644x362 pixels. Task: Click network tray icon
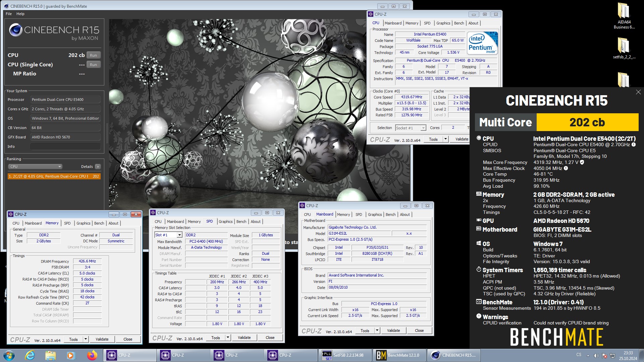click(x=612, y=356)
